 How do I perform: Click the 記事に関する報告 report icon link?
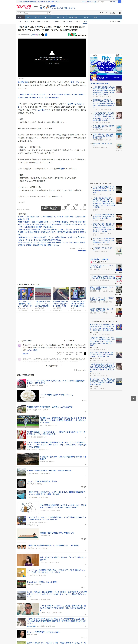[x=24, y=210]
